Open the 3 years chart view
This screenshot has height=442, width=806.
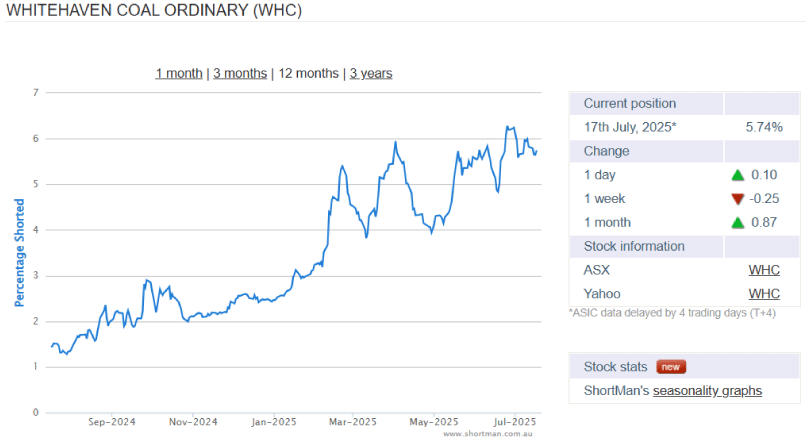(371, 73)
